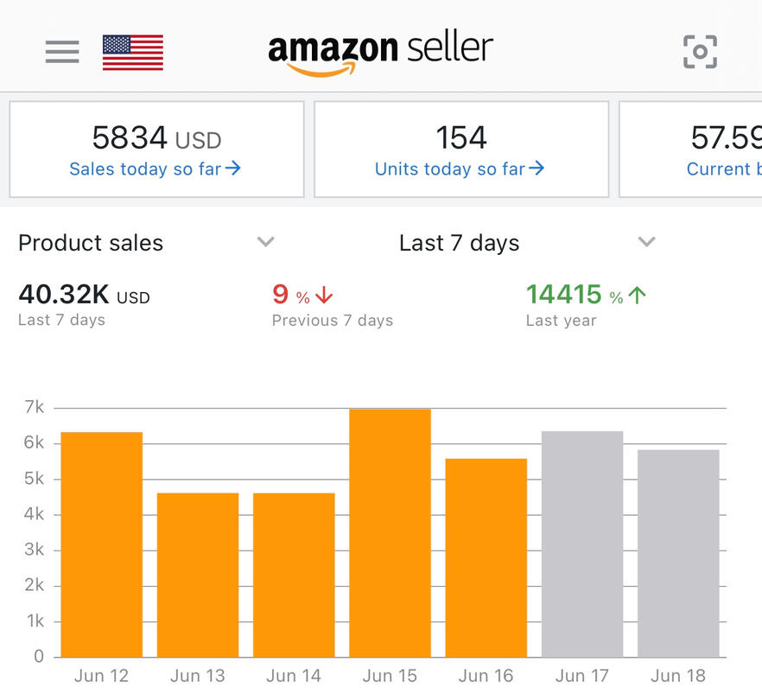The height and width of the screenshot is (700, 762).
Task: Open the camera scan icon
Action: (700, 52)
